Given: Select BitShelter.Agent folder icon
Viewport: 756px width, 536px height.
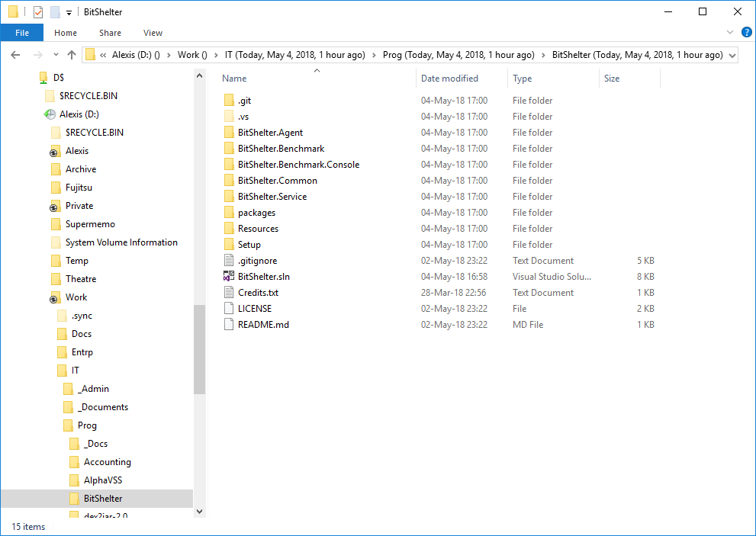Looking at the screenshot, I should 229,132.
